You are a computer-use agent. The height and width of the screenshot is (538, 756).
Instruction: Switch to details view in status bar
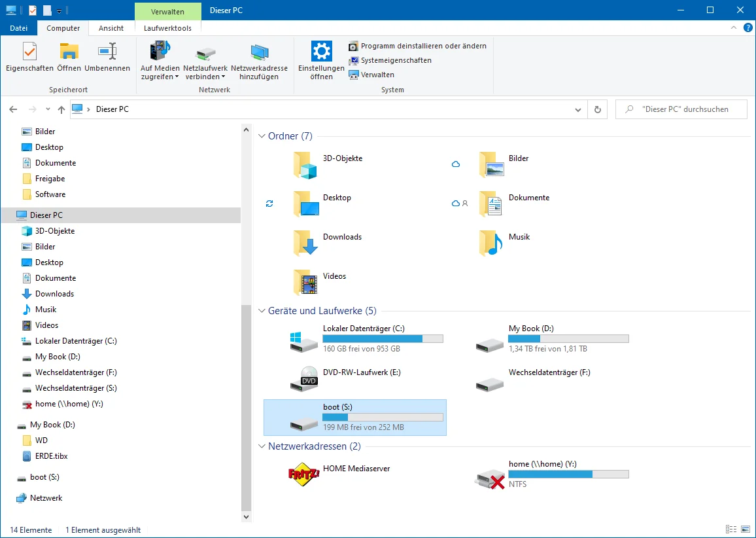point(731,529)
